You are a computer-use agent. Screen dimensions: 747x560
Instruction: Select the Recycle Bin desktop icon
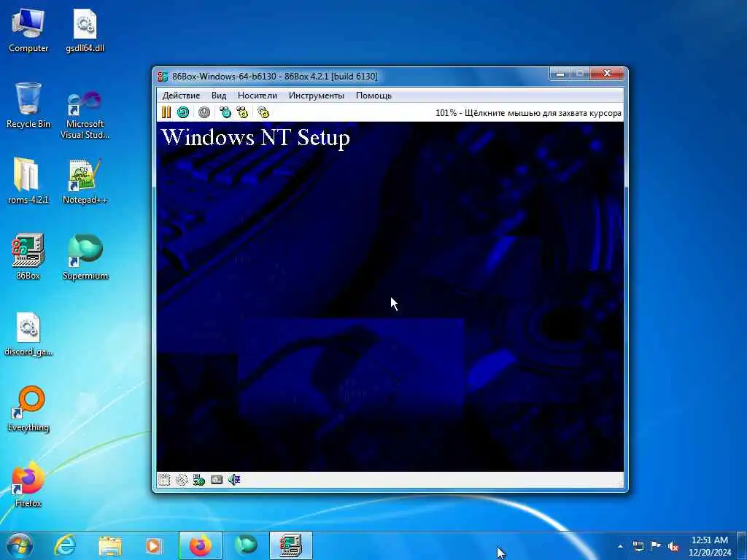click(28, 106)
